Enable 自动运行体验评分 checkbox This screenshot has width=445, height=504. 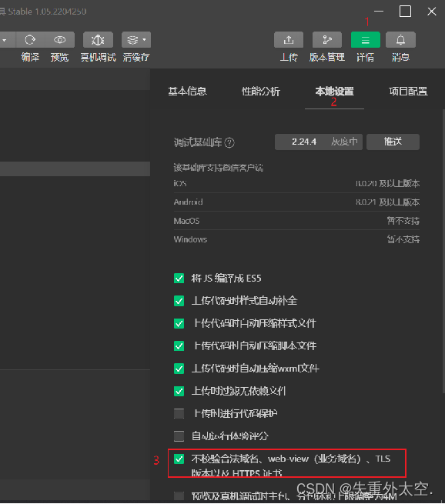pyautogui.click(x=179, y=436)
